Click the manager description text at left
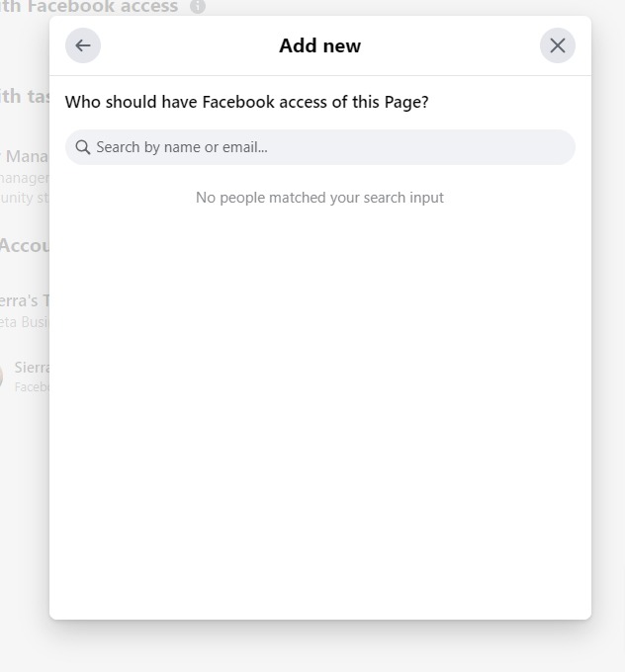The width and height of the screenshot is (625, 672). pyautogui.click(x=25, y=178)
